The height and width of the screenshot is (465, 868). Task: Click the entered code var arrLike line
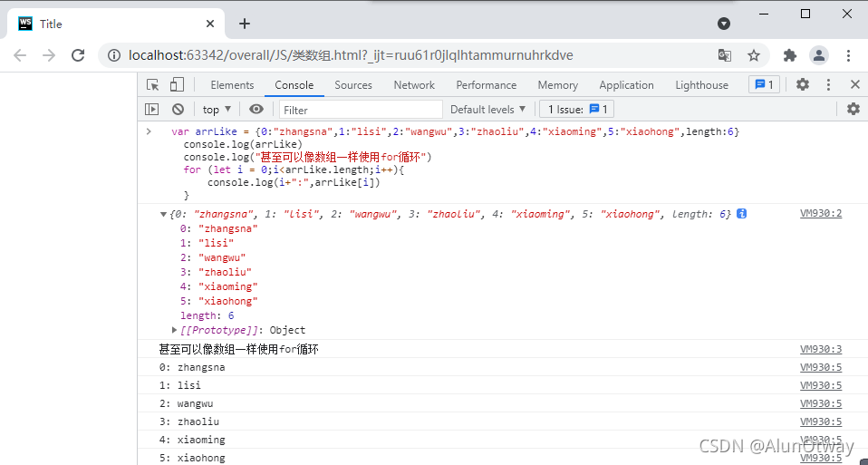(x=456, y=131)
